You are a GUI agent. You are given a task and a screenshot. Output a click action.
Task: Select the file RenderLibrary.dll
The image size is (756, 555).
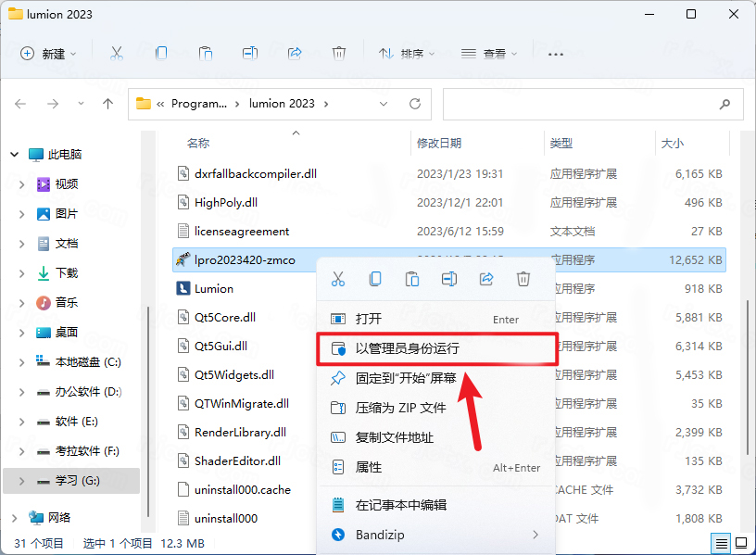click(x=240, y=432)
